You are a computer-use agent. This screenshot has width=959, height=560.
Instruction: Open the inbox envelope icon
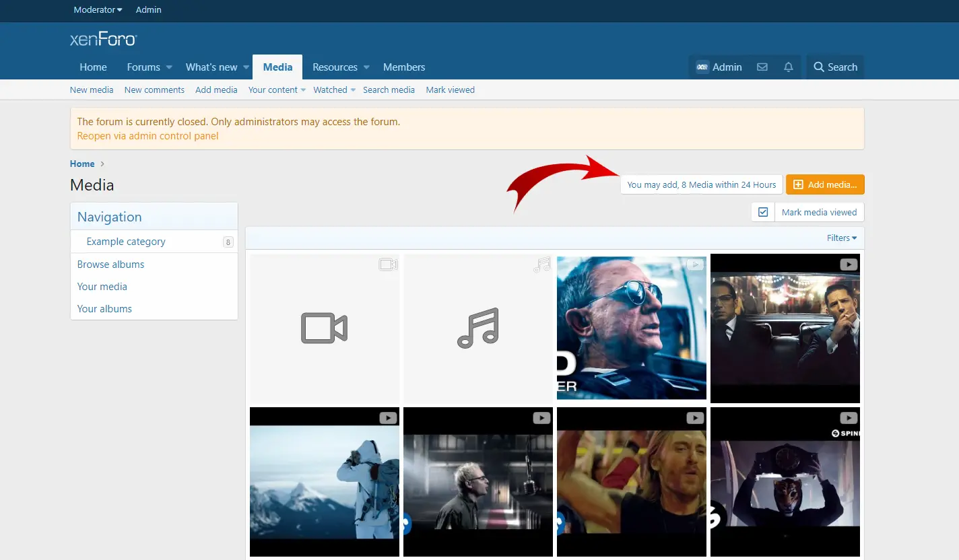pos(762,67)
